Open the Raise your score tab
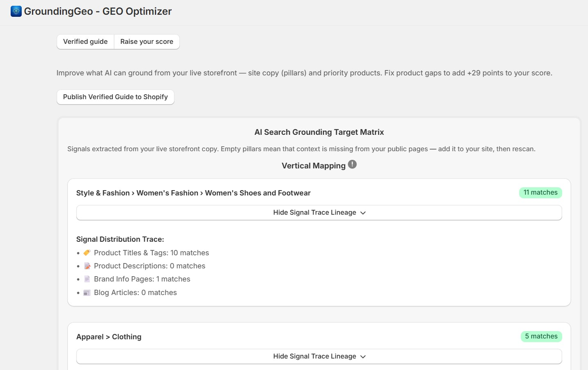Viewport: 588px width, 370px height. click(147, 42)
